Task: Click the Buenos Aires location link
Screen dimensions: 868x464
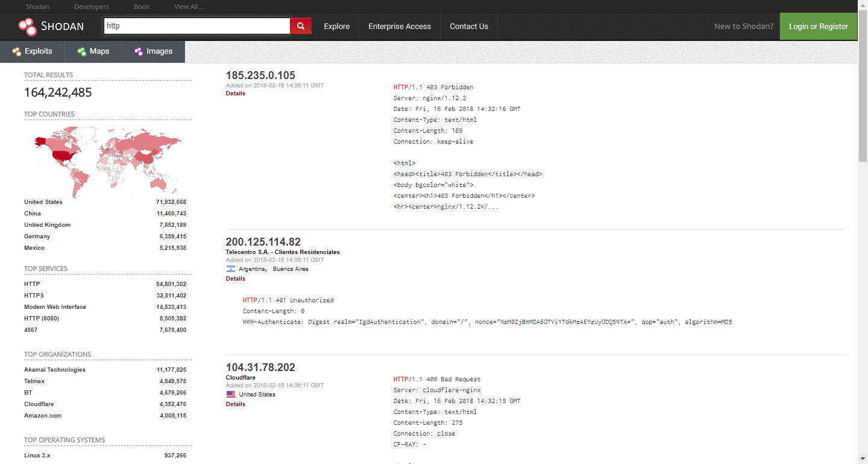Action: [291, 269]
